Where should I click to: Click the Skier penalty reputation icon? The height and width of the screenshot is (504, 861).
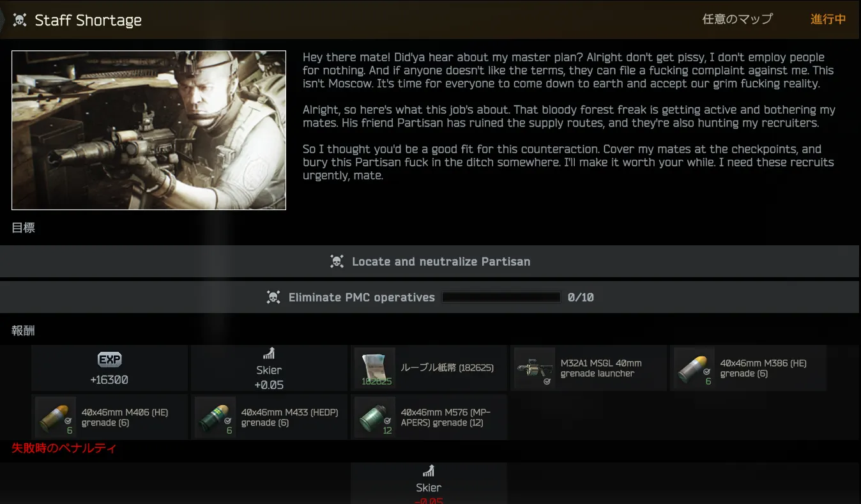pos(429,472)
